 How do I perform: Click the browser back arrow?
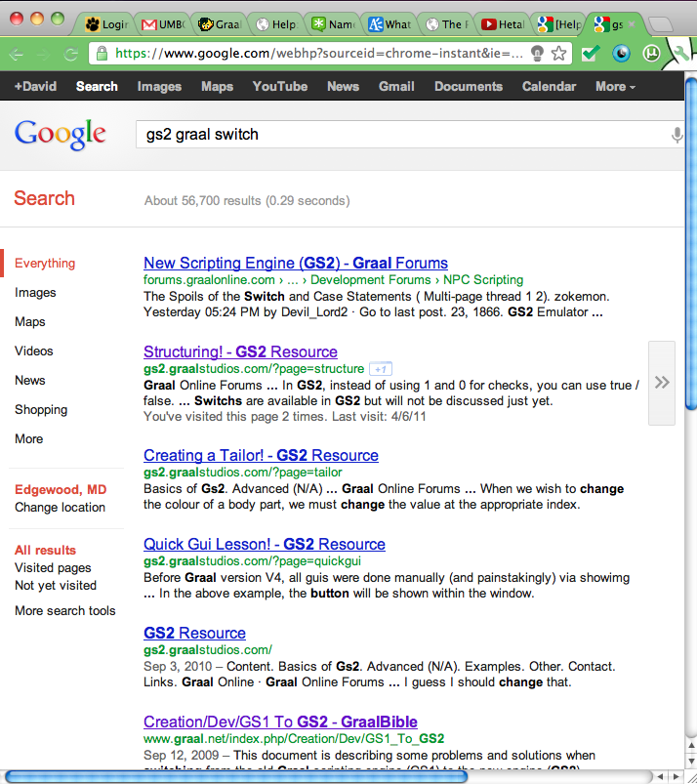click(16, 54)
